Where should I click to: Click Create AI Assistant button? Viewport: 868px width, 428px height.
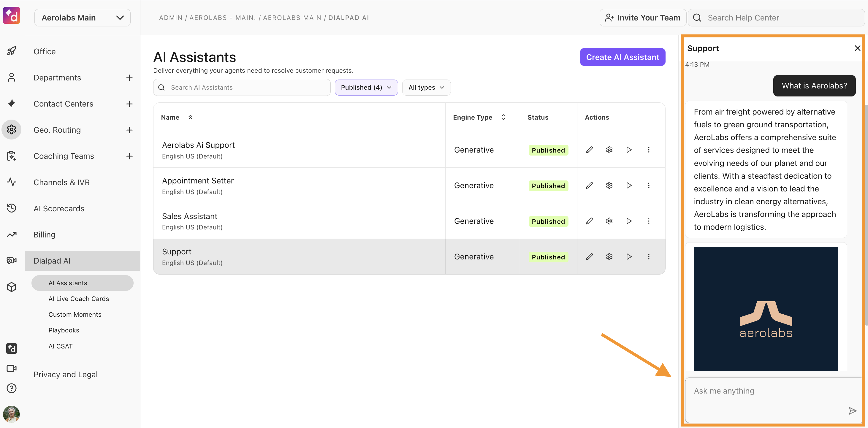(x=623, y=57)
